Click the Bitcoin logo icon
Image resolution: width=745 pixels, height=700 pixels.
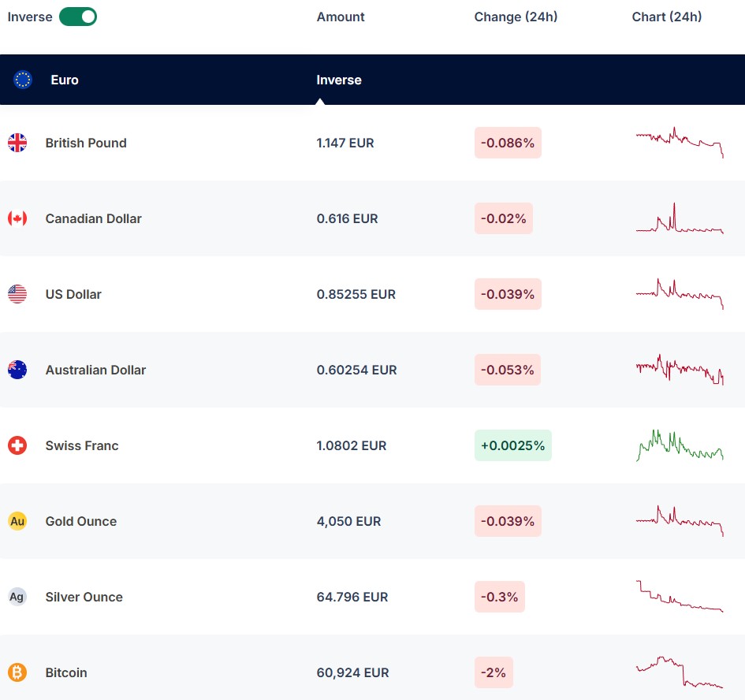click(17, 672)
